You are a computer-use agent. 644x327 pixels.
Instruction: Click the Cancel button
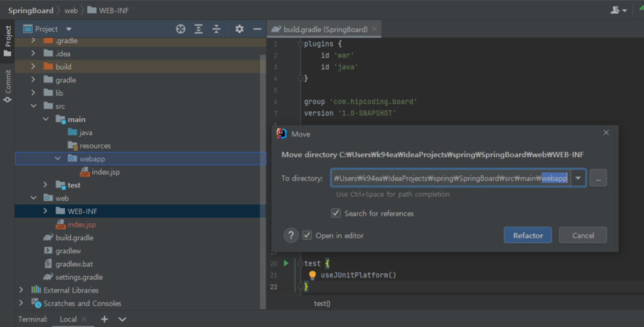click(x=582, y=235)
